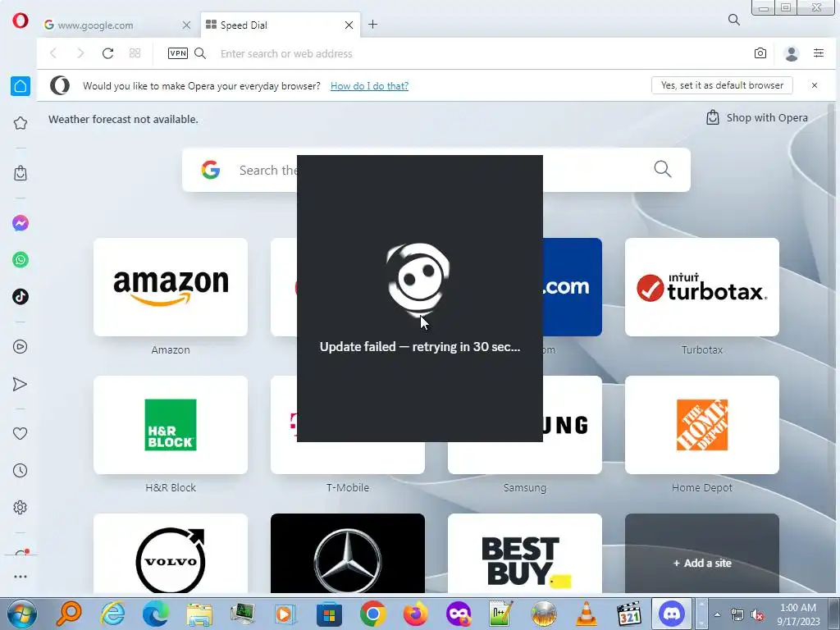Open Bookmarks star icon in the sidebar

pos(21,123)
